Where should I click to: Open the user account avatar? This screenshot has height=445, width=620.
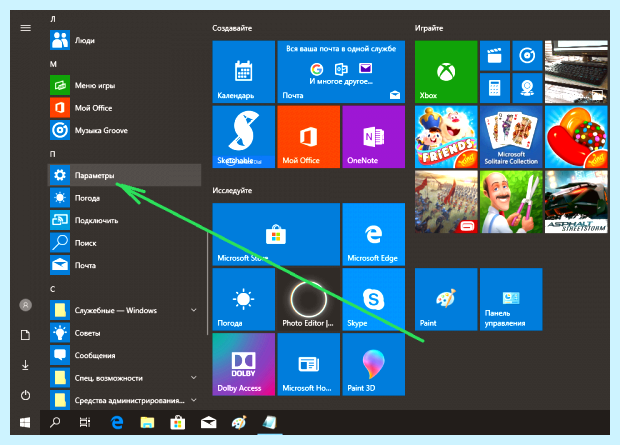[x=26, y=305]
